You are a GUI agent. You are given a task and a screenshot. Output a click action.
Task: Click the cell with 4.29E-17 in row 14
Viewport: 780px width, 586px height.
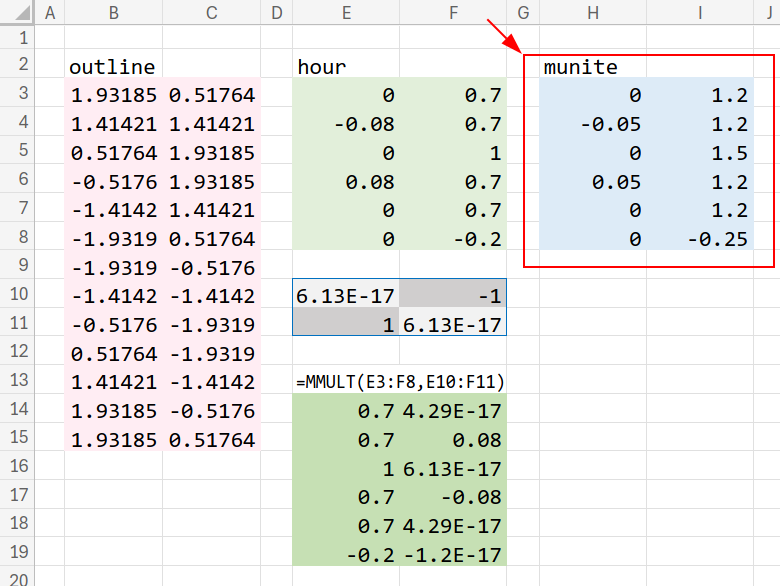[453, 411]
